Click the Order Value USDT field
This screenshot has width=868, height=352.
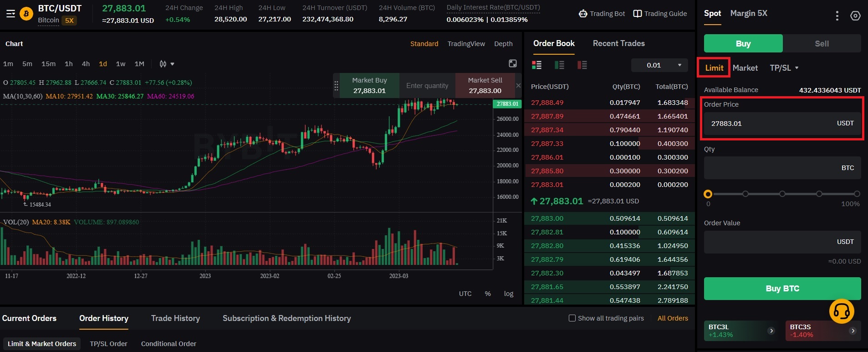[x=782, y=242]
